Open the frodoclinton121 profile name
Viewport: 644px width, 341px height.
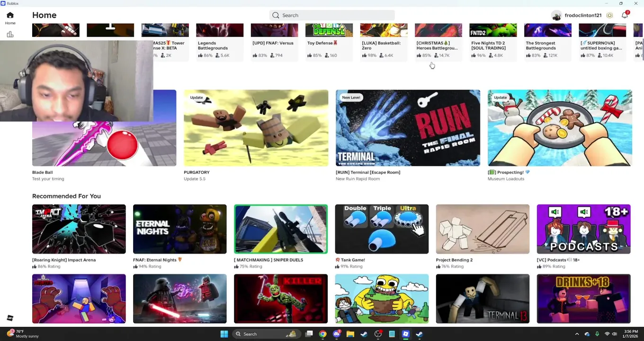pos(583,15)
